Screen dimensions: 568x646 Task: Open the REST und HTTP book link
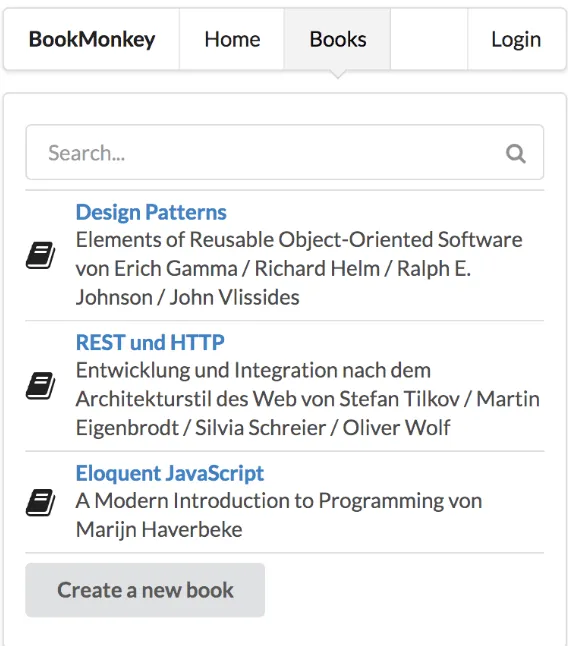coord(150,342)
